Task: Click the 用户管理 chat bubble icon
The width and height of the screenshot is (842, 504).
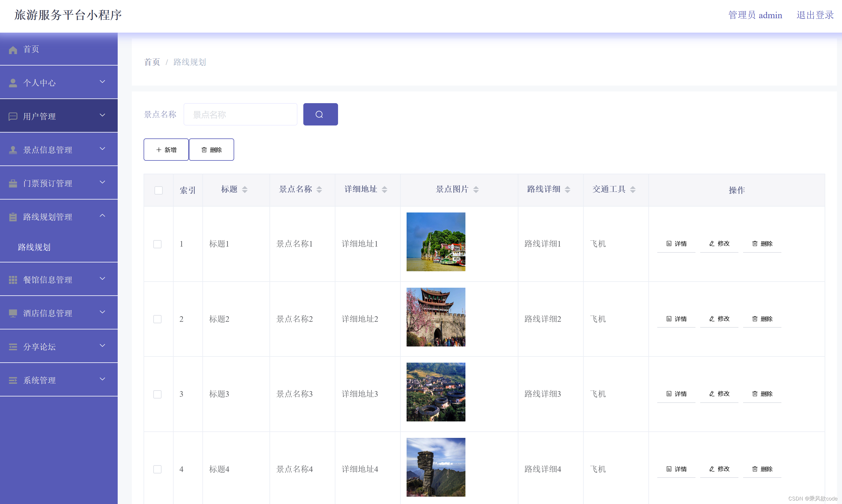Action: tap(13, 116)
